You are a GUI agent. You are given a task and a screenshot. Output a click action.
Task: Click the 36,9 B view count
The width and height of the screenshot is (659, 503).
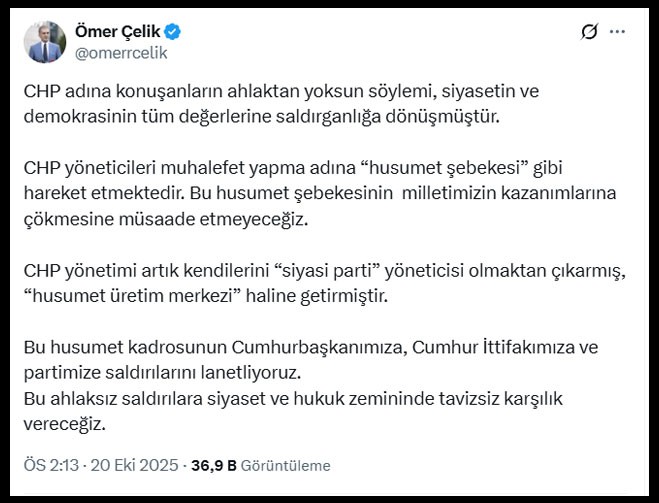214,465
